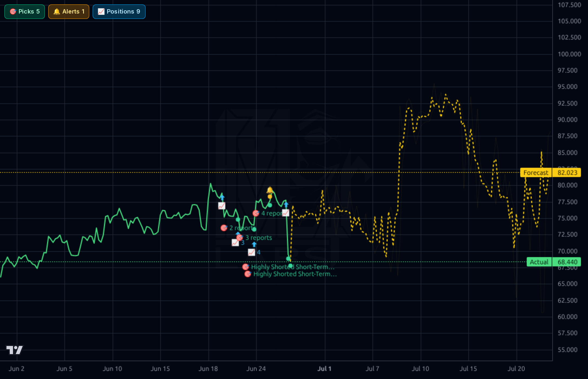This screenshot has height=379, width=588.
Task: Open the target icon beside '2 reports'
Action: tap(224, 228)
